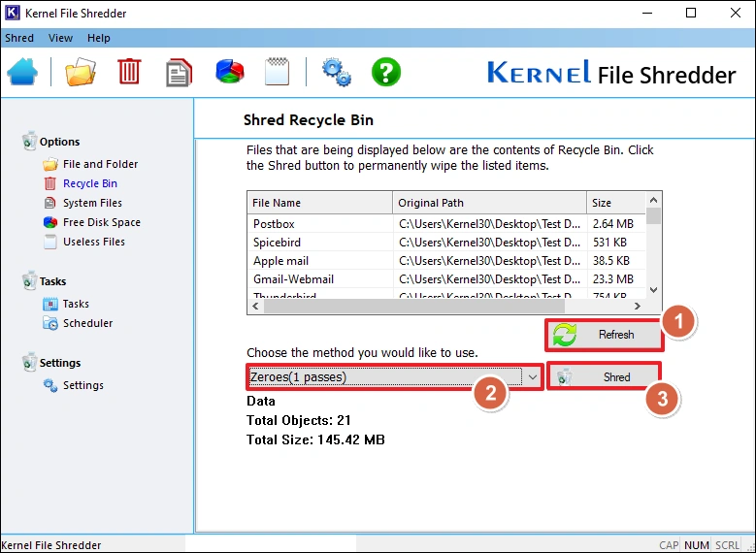The image size is (756, 553).
Task: Click the pie chart Free Disk Space icon
Action: (229, 73)
